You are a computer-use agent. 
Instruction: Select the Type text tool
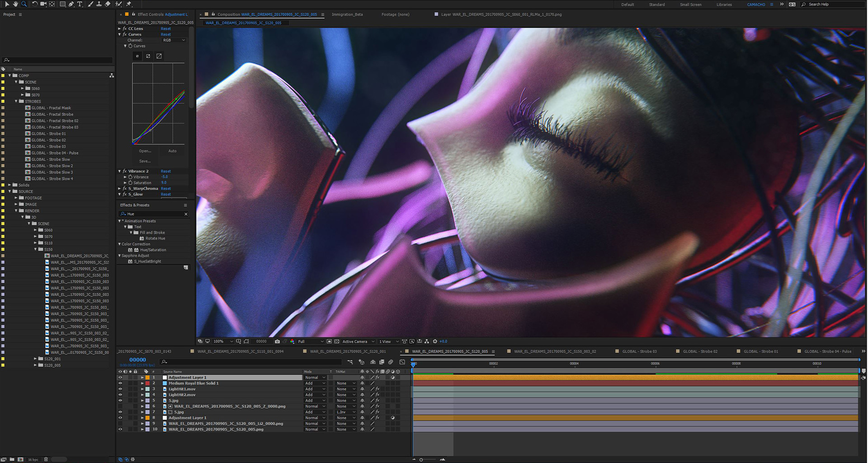click(80, 4)
